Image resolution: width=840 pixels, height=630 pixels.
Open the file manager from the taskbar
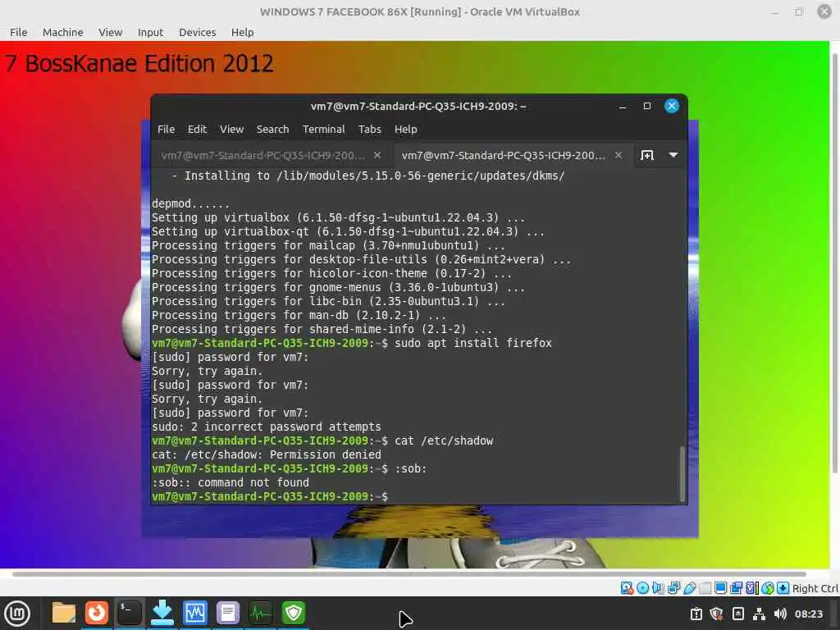point(64,613)
